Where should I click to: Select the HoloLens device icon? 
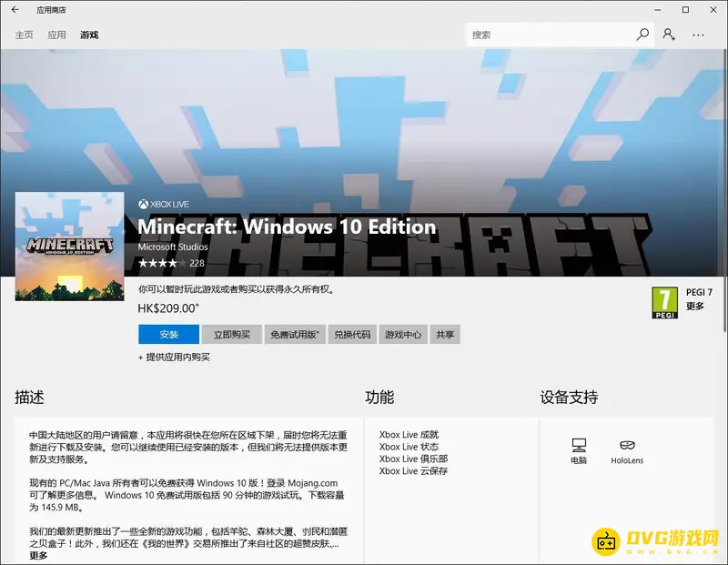[627, 446]
